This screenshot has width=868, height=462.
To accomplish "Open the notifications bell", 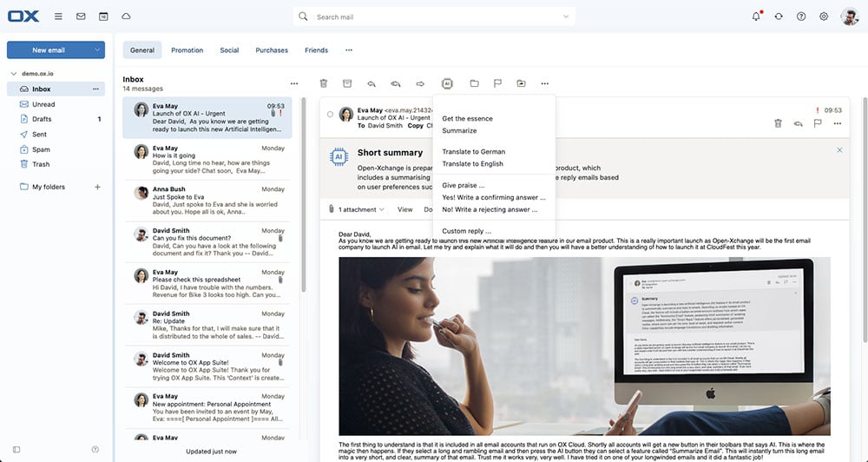I will [x=756, y=16].
